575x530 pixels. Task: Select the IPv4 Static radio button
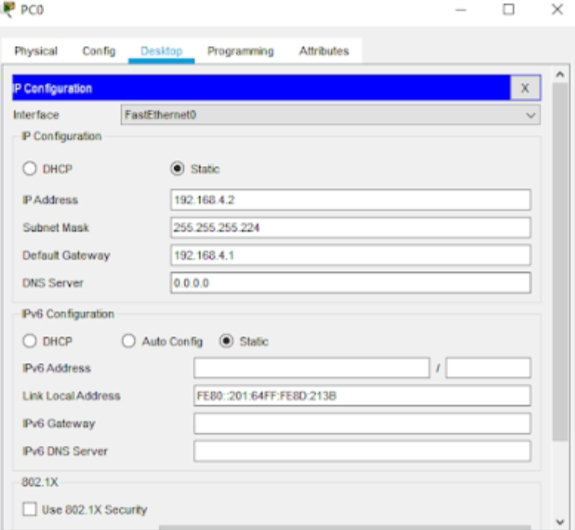coord(177,169)
